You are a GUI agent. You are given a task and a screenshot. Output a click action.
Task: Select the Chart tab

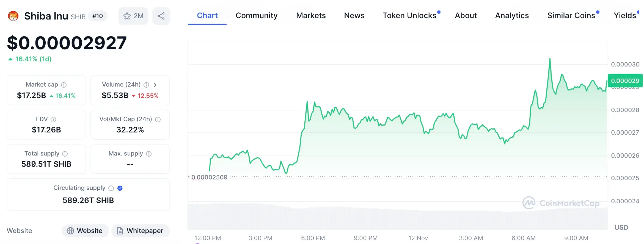pos(207,16)
